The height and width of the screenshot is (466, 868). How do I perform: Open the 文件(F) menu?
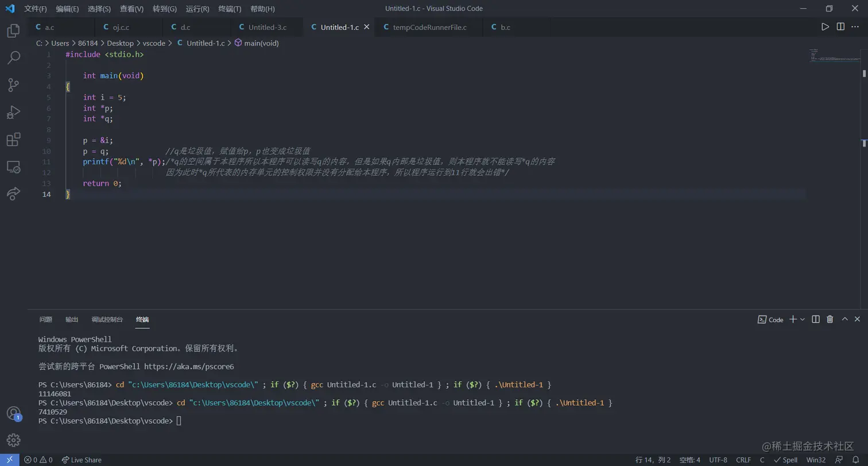point(36,9)
